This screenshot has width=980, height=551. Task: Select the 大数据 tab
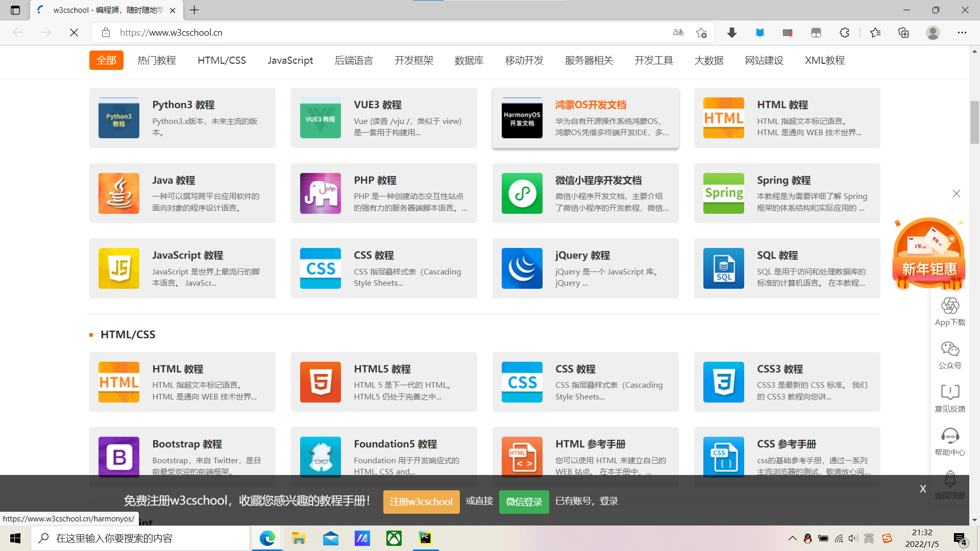click(709, 60)
